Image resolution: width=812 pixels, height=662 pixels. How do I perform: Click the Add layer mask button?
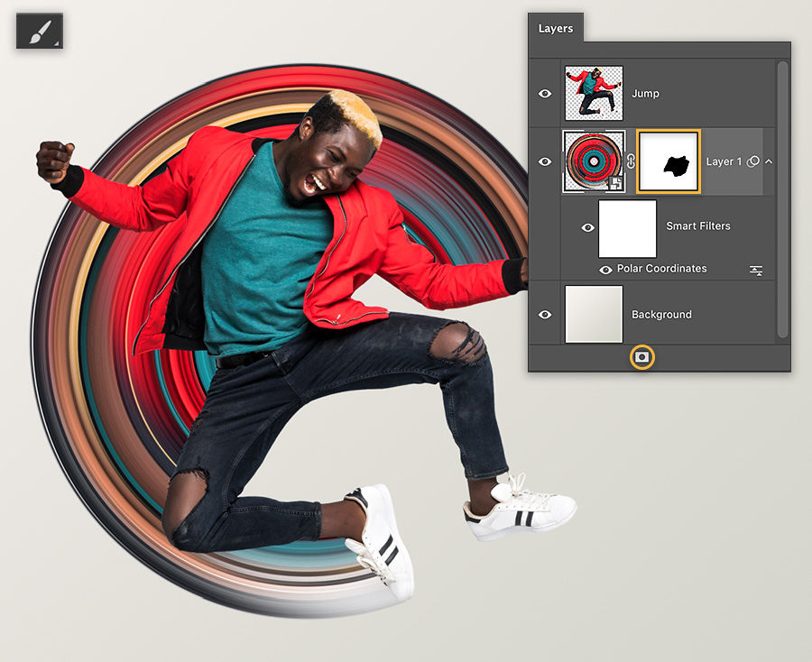pos(641,357)
